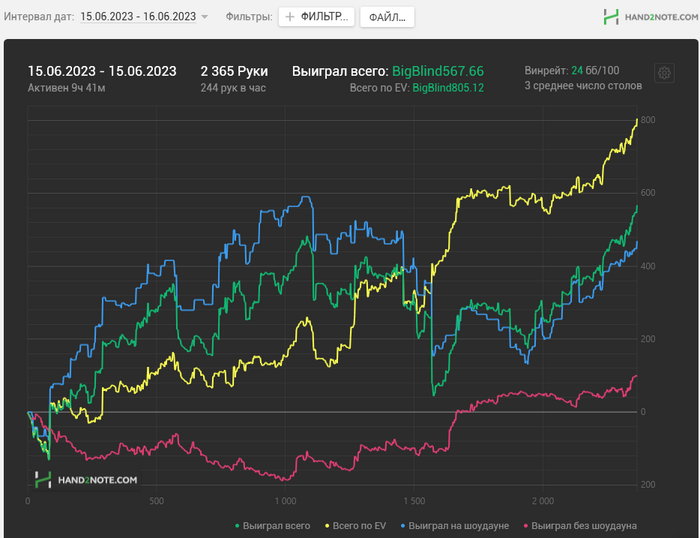This screenshot has height=538, width=700.
Task: Click the EV total BigBlind805.12
Action: click(448, 88)
